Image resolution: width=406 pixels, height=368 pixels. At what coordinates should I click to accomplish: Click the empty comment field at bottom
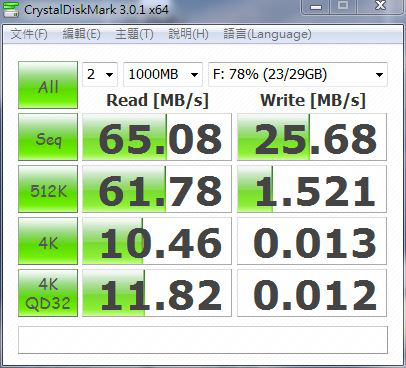tap(203, 340)
